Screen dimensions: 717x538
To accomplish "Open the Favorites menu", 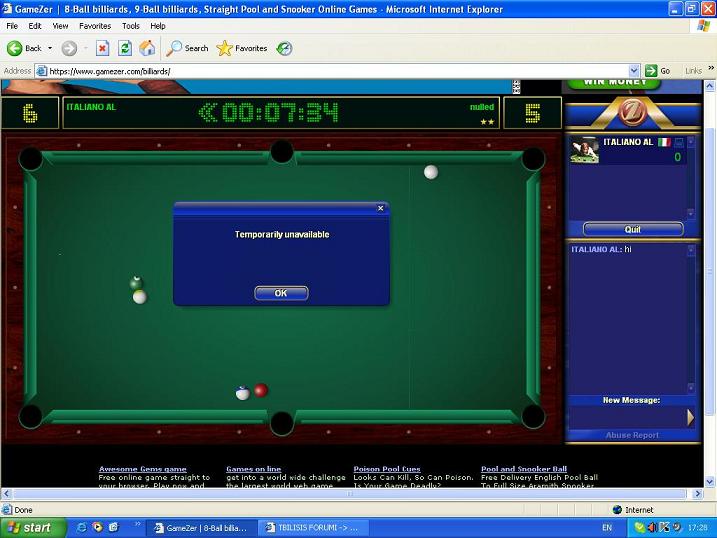I will tap(95, 26).
